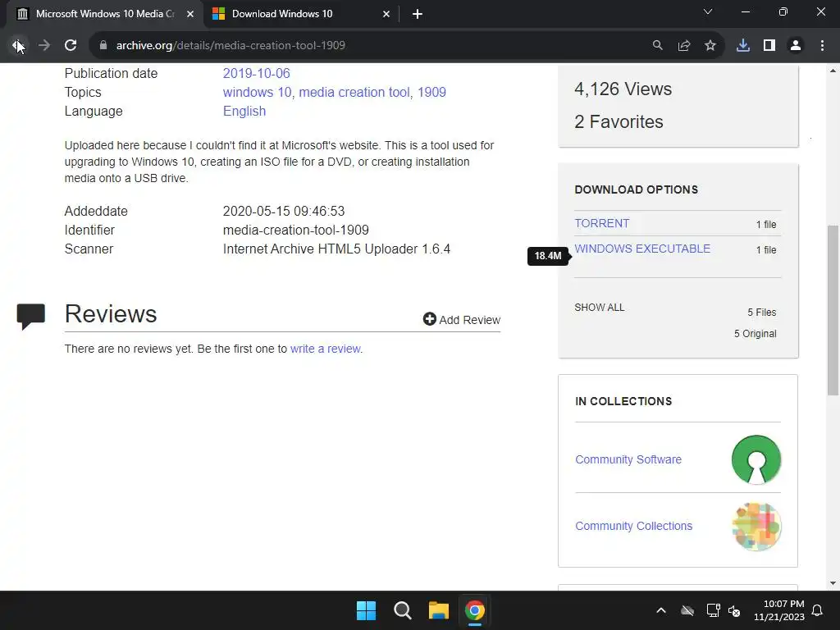Click '4,126 Views' text
This screenshot has height=630, width=840.
point(623,89)
